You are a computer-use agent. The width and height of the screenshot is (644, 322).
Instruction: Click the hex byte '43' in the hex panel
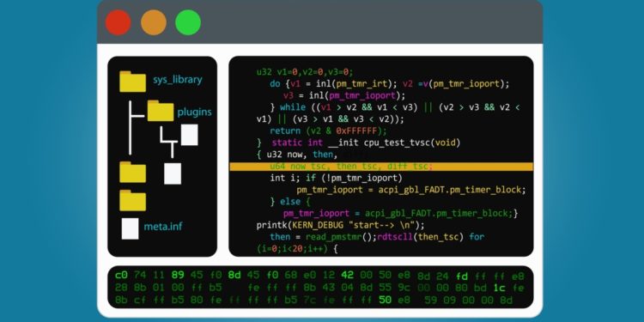pos(328,287)
